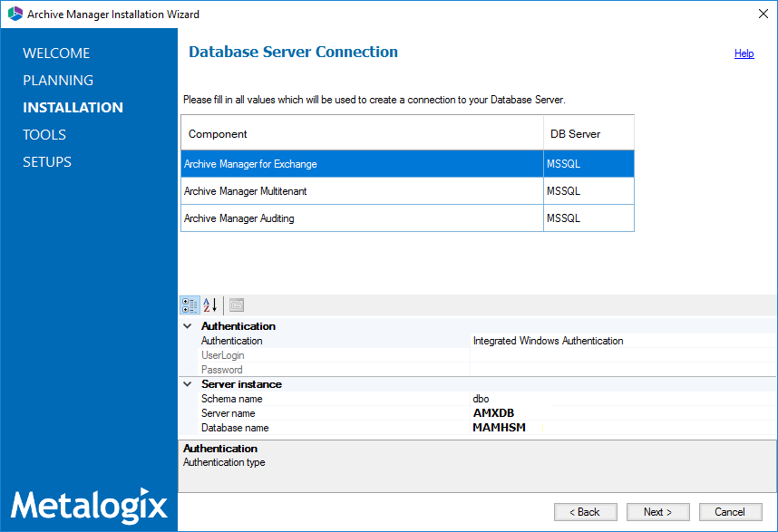Viewport: 778px width, 532px height.
Task: Click the Archive Manager app icon in title bar
Action: click(x=15, y=15)
